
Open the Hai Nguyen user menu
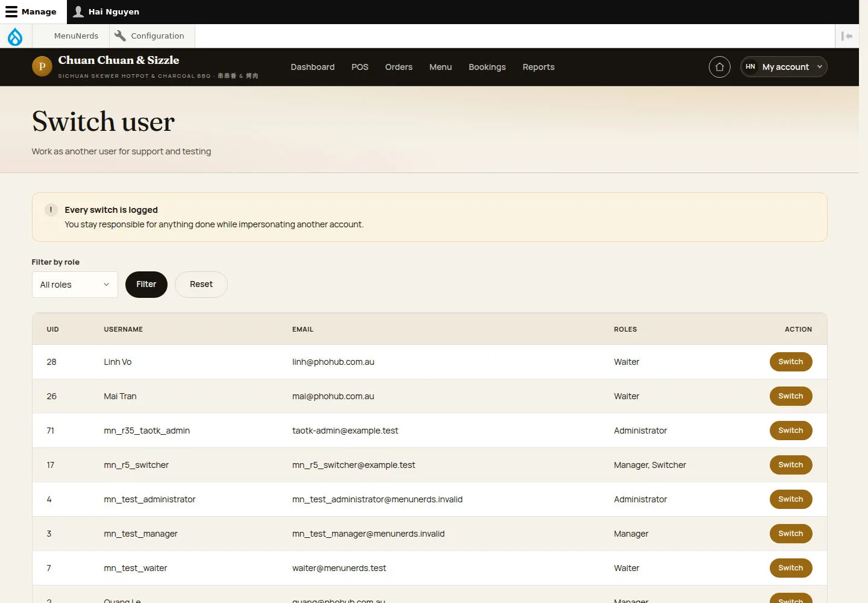106,11
